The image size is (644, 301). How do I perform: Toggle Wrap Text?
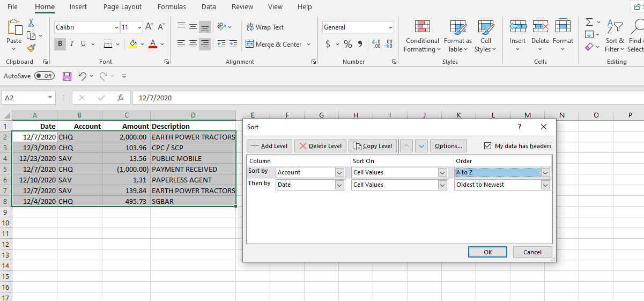(x=265, y=27)
